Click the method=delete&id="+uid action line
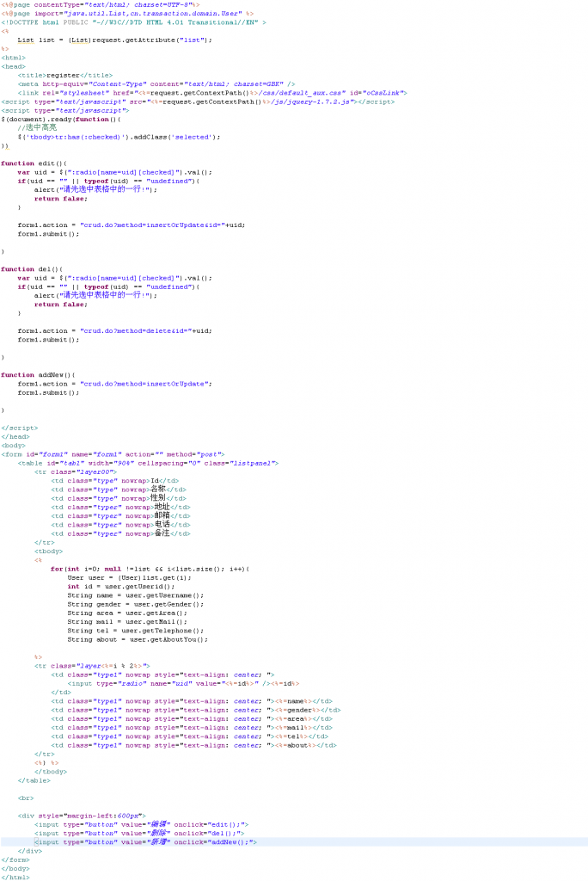The width and height of the screenshot is (588, 881). pyautogui.click(x=114, y=330)
